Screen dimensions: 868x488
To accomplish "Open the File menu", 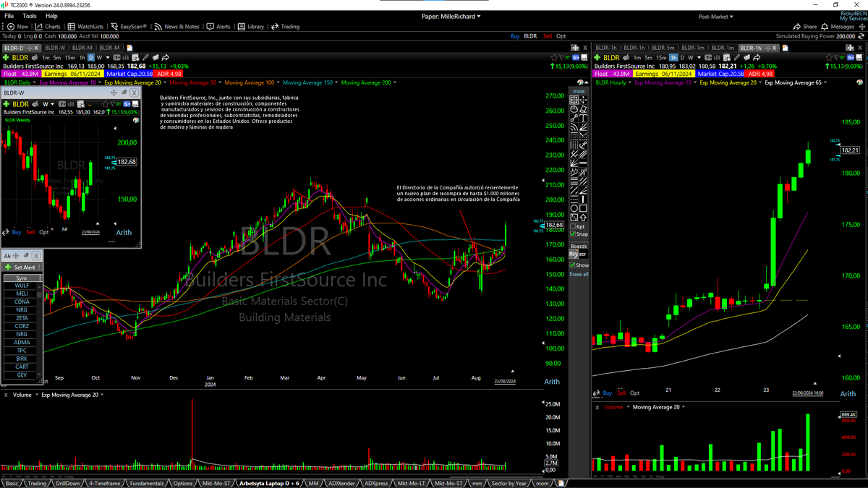I will click(x=9, y=16).
